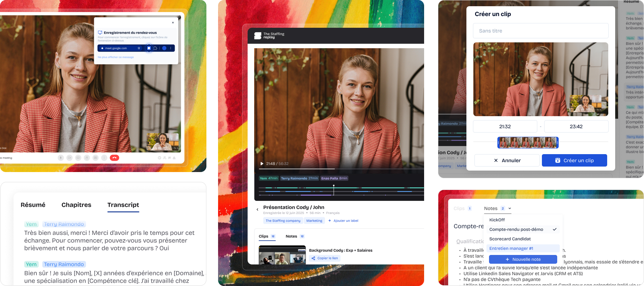This screenshot has height=286, width=644.
Task: Close the Enregistrement du rendez-vous popup
Action: 173,23
